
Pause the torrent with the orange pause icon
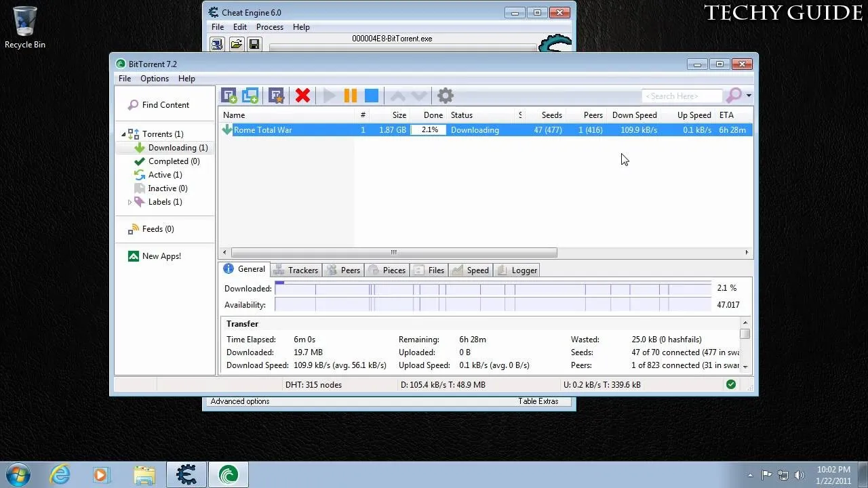pyautogui.click(x=351, y=96)
